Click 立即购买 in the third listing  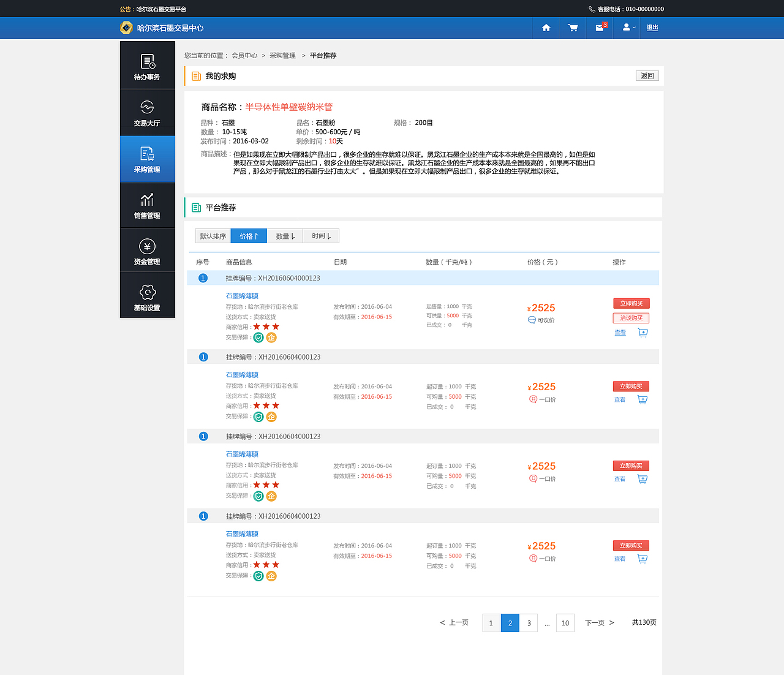pos(631,466)
